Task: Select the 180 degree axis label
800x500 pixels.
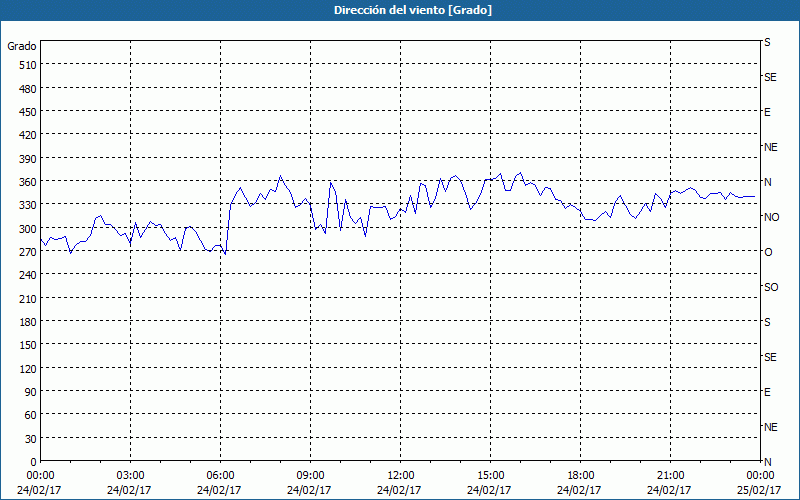Action: (28, 322)
